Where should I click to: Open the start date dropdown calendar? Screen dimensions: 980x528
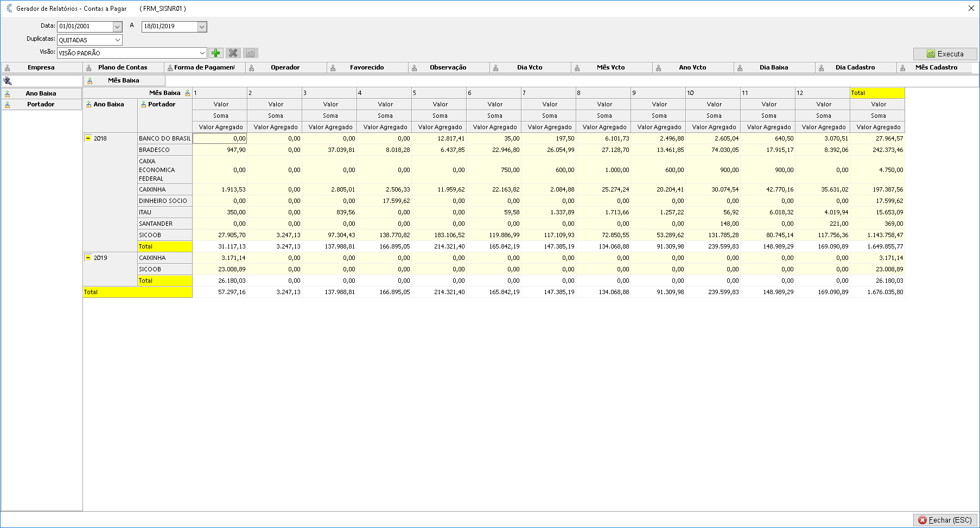tap(117, 27)
